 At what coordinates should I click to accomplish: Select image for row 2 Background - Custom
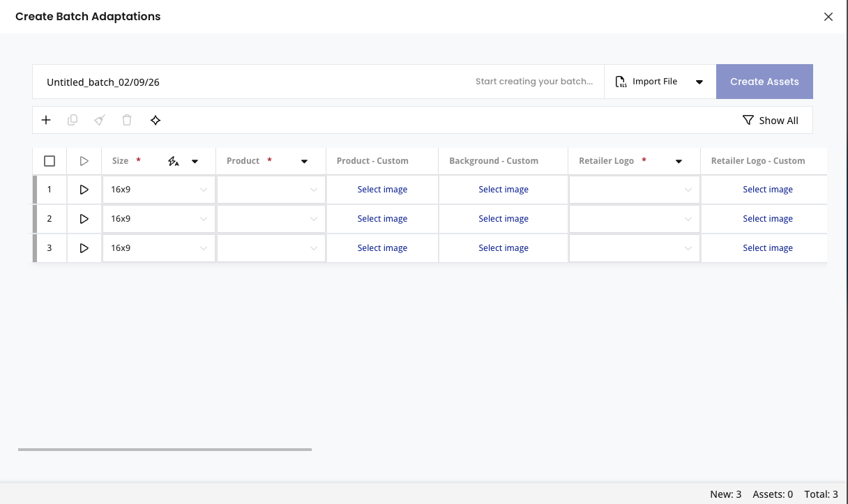(503, 219)
